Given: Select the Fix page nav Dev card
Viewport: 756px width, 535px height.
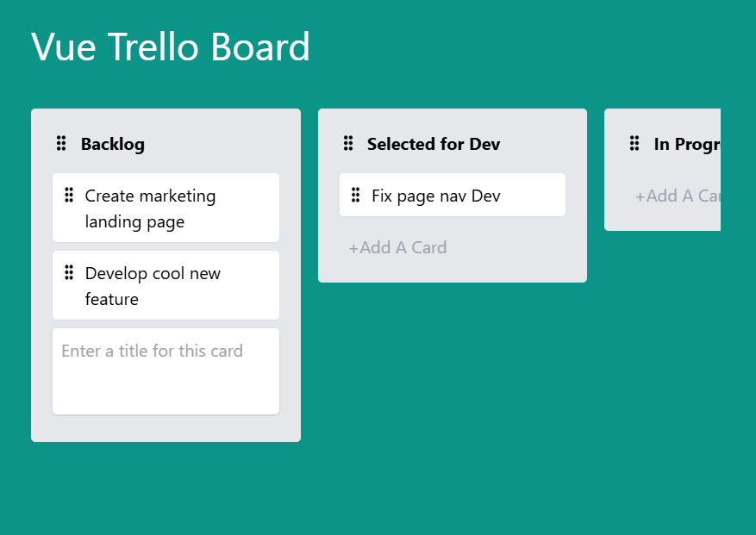Looking at the screenshot, I should click(x=452, y=195).
